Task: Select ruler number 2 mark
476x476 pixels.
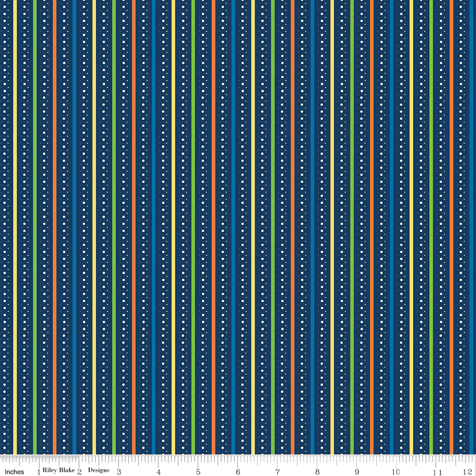Action: point(79,472)
